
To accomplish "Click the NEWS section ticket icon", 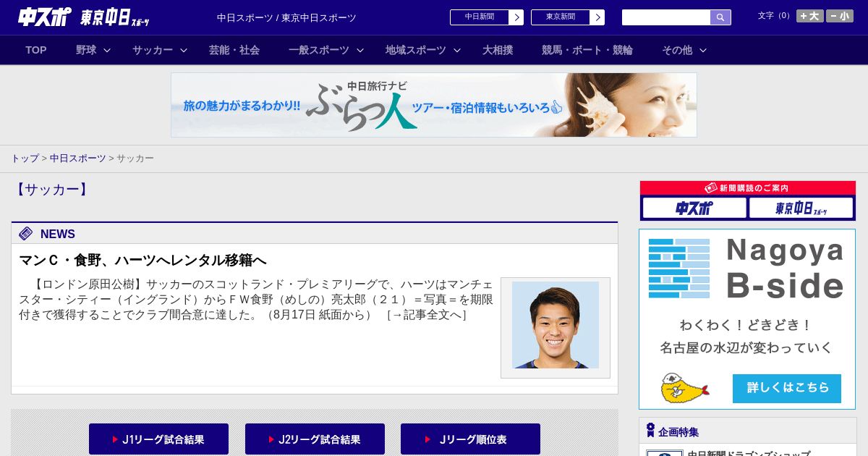I will point(26,233).
